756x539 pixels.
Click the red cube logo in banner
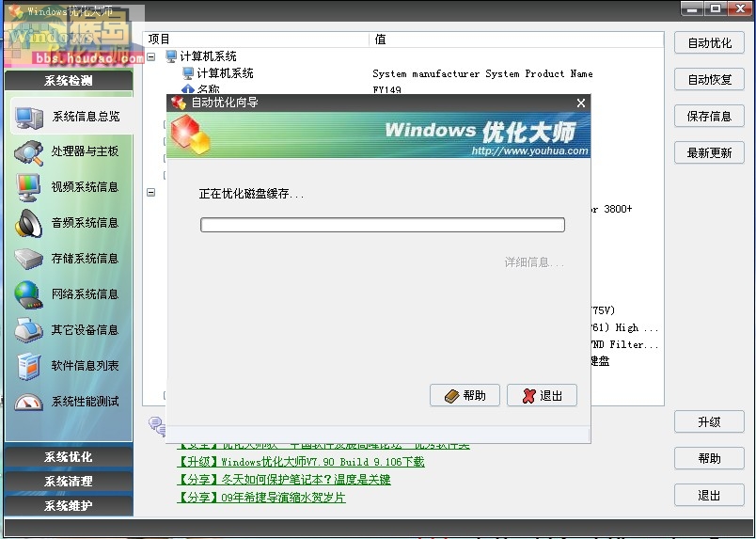[191, 135]
